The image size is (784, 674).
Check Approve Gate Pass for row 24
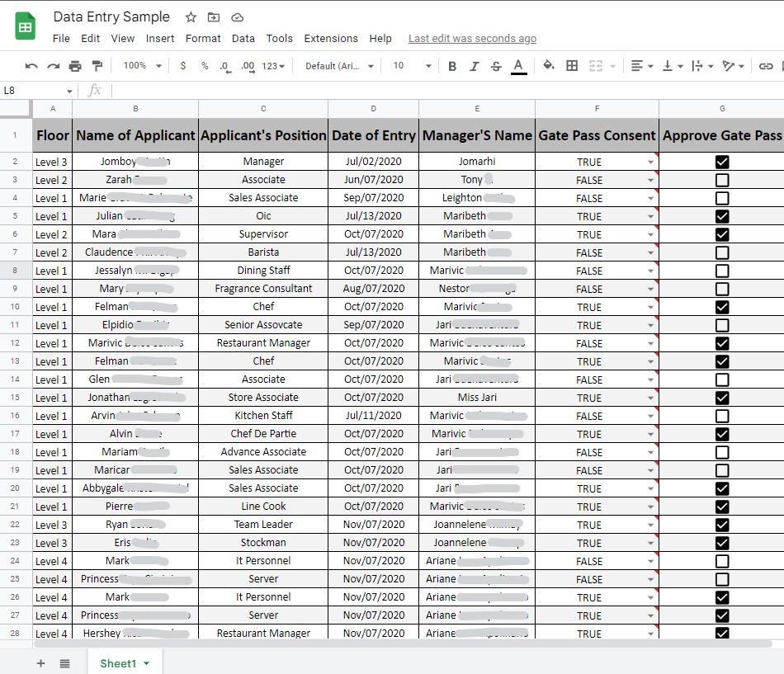point(722,561)
